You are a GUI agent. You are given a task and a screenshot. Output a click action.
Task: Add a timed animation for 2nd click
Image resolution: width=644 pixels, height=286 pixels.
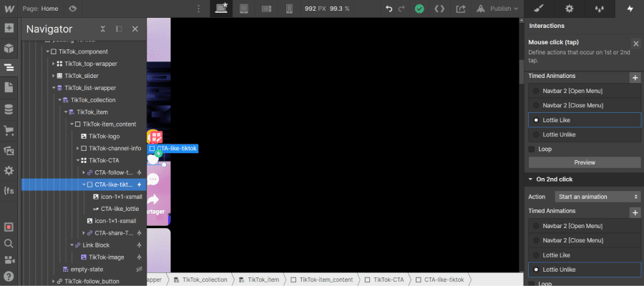coord(635,212)
